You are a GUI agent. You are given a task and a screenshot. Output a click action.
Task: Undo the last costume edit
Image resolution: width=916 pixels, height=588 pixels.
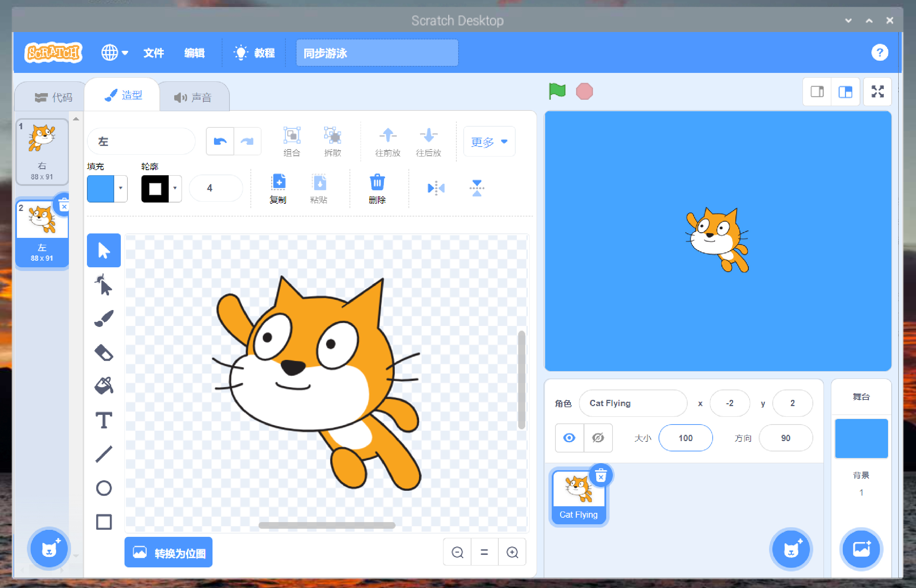click(220, 141)
